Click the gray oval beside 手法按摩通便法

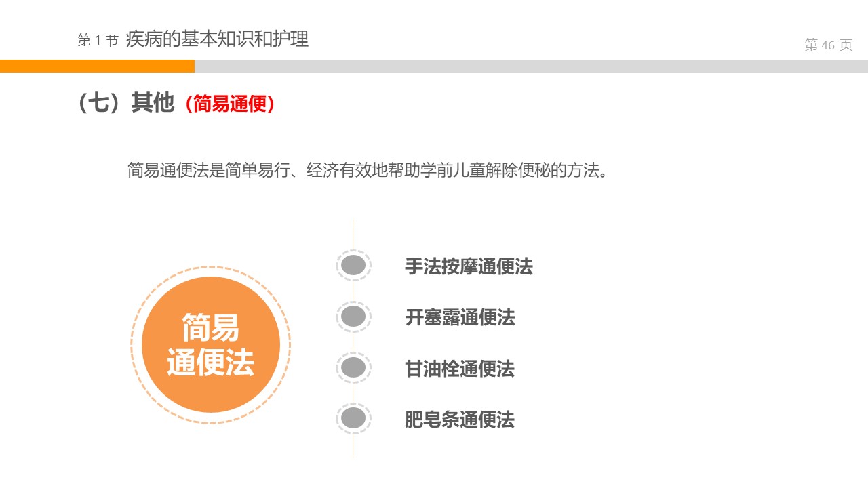pyautogui.click(x=353, y=266)
